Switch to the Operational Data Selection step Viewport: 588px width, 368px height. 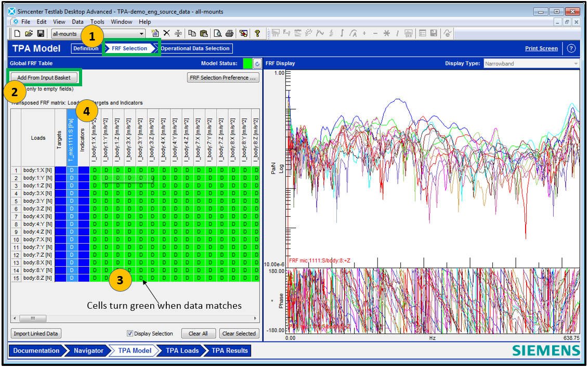tap(195, 48)
